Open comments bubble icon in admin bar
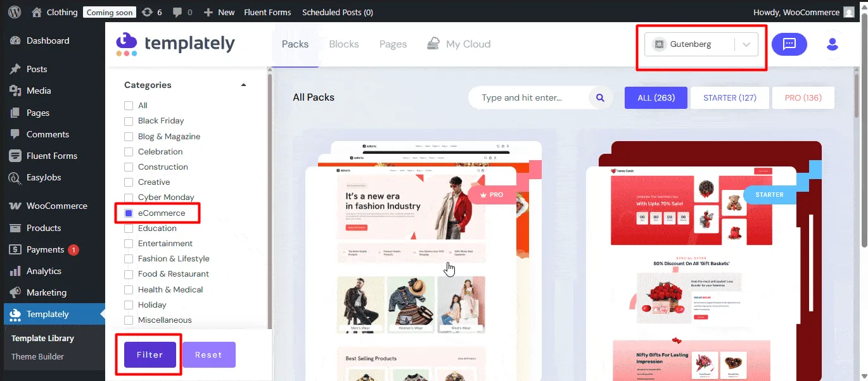 click(177, 12)
